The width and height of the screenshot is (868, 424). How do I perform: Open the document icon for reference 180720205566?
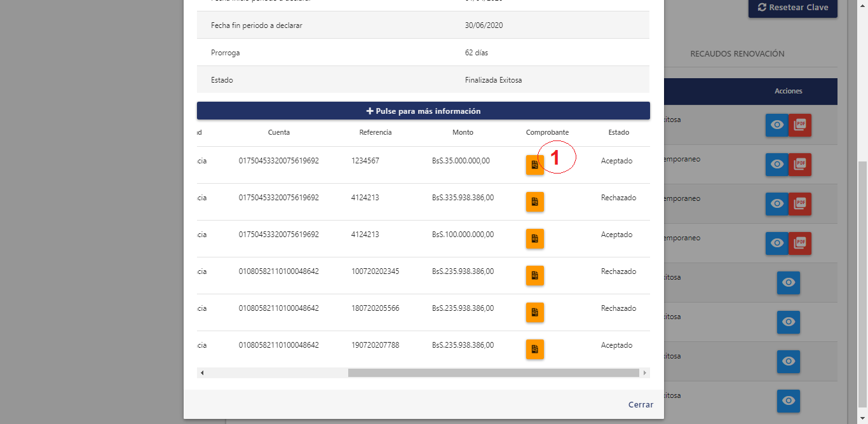tap(534, 312)
